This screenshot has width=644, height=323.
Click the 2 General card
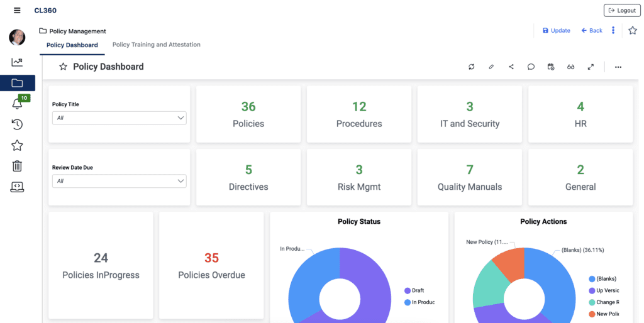coord(580,177)
